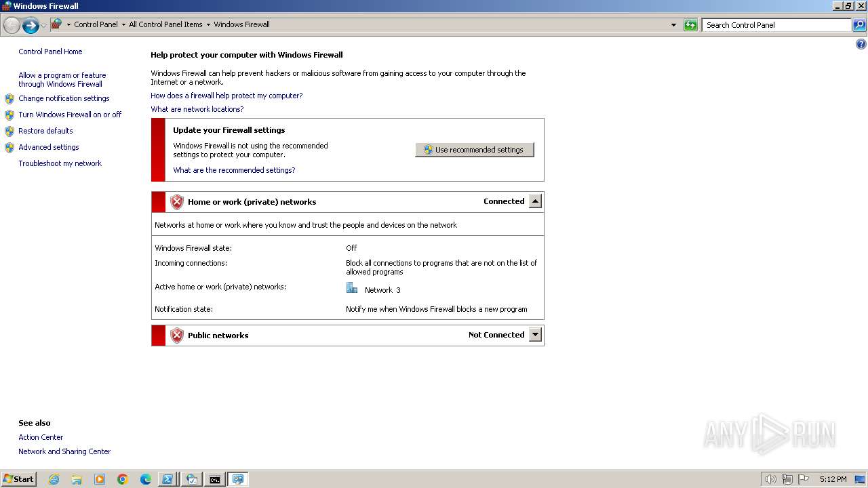Focus the Search Control Panel field
Screen dimensions: 868x488
[x=777, y=25]
